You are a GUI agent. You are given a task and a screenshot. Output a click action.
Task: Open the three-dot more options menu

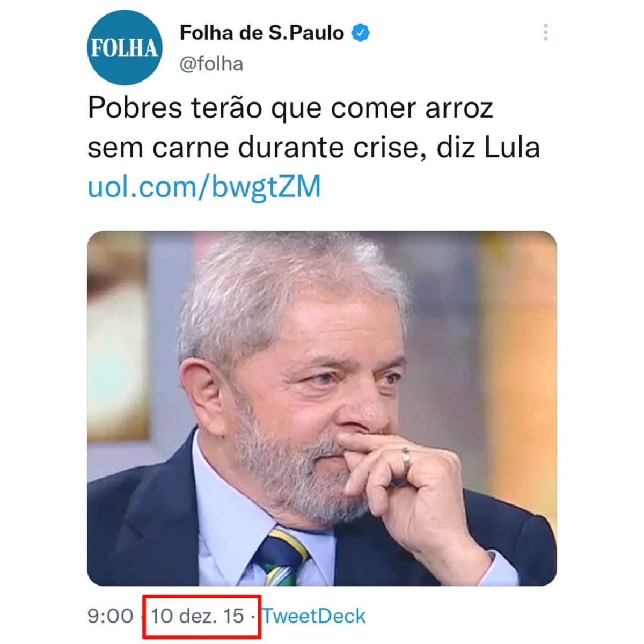tap(545, 33)
